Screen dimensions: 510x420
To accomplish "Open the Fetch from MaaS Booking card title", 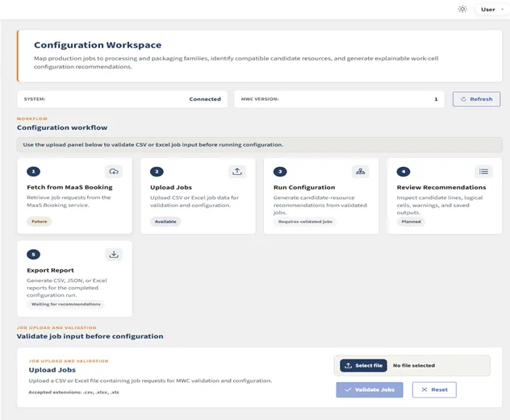I will 69,187.
